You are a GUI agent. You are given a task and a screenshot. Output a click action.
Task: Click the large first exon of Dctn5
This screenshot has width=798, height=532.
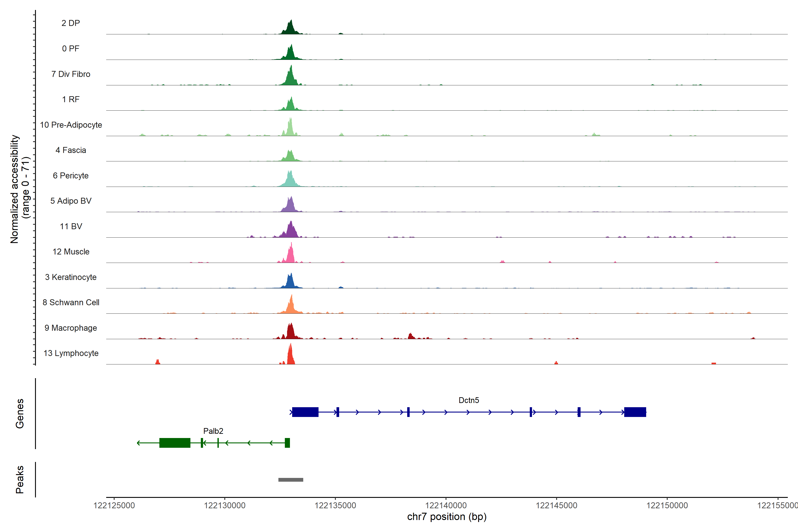tap(305, 412)
